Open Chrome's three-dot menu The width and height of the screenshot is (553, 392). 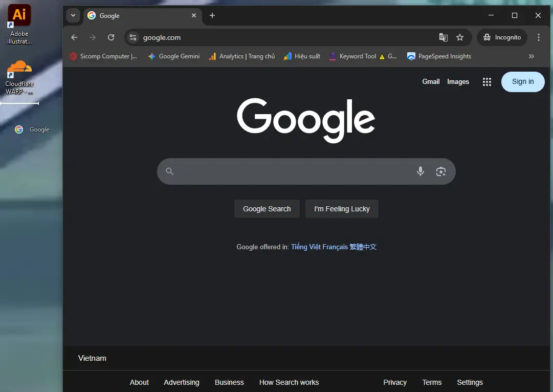(538, 37)
